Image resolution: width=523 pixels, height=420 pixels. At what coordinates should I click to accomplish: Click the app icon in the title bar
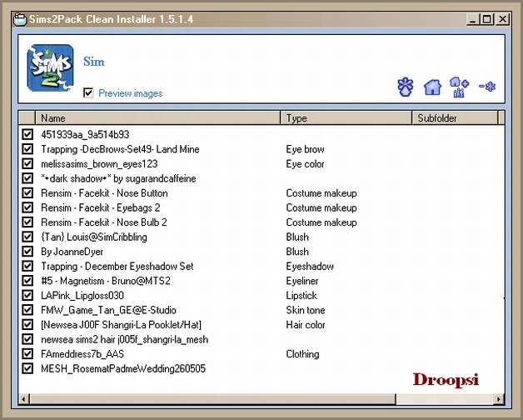20,19
